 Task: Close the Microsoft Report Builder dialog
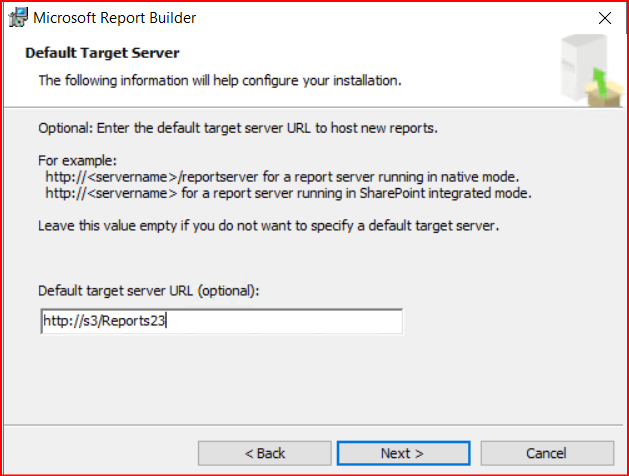(604, 18)
